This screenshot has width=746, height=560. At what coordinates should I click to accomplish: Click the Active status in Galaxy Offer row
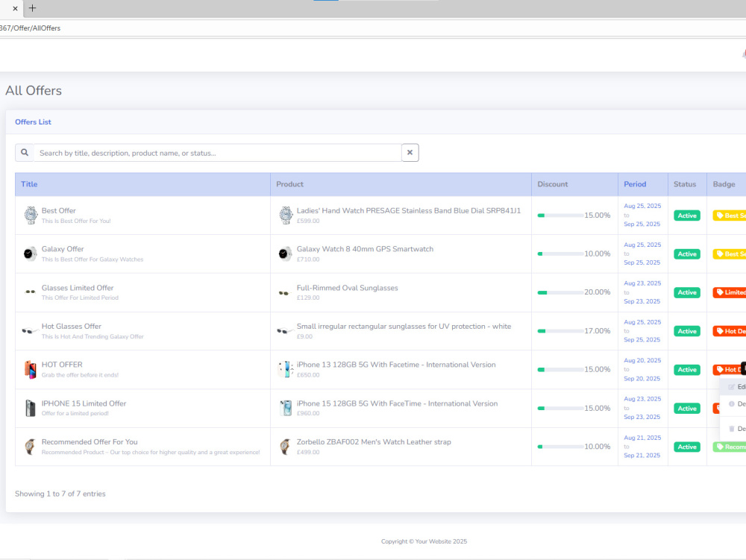(x=687, y=254)
